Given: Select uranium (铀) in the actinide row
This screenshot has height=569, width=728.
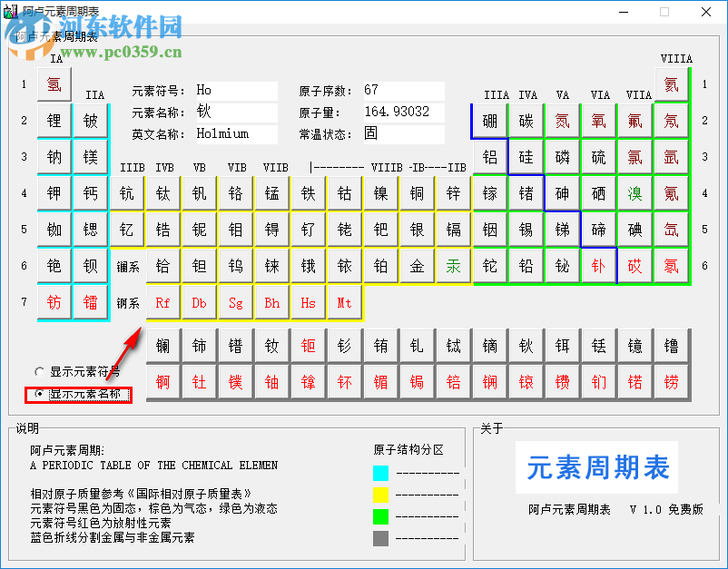Looking at the screenshot, I should pyautogui.click(x=272, y=381).
